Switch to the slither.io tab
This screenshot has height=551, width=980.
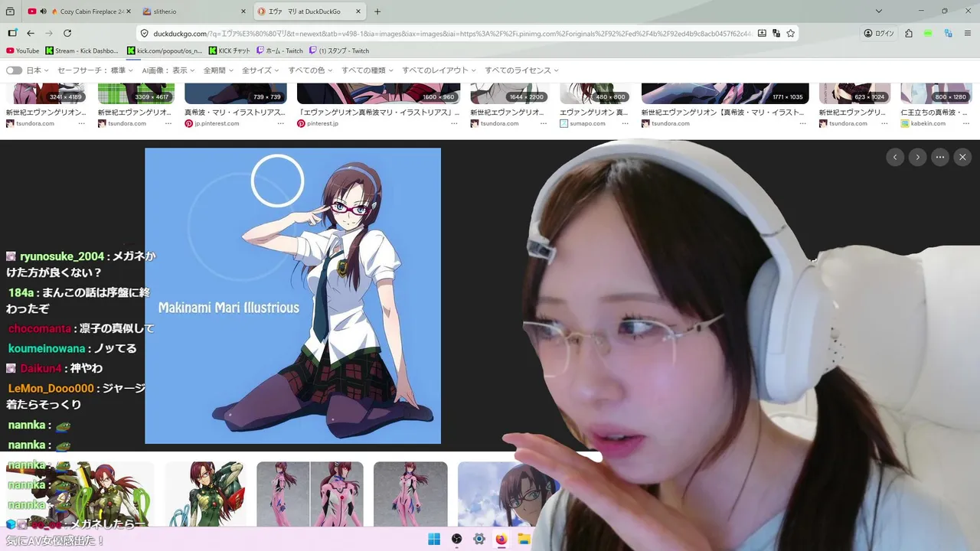[195, 11]
